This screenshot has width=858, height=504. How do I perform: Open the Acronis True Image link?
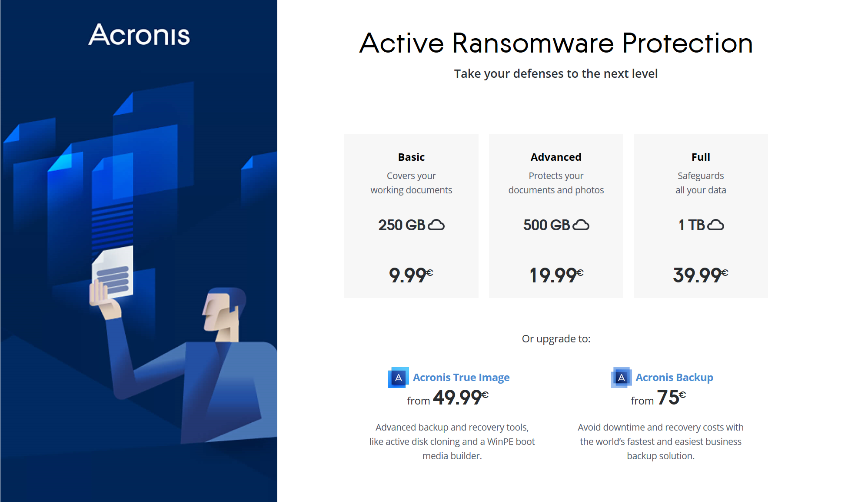point(461,377)
